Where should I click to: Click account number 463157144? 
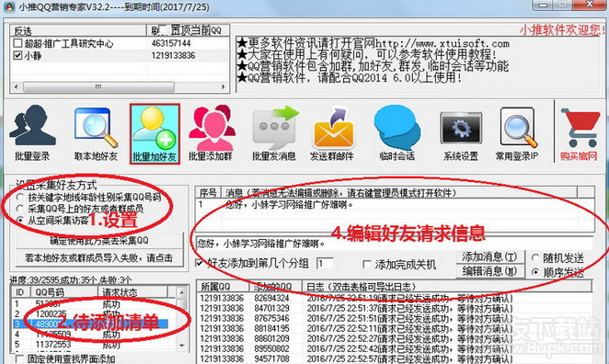(x=171, y=43)
